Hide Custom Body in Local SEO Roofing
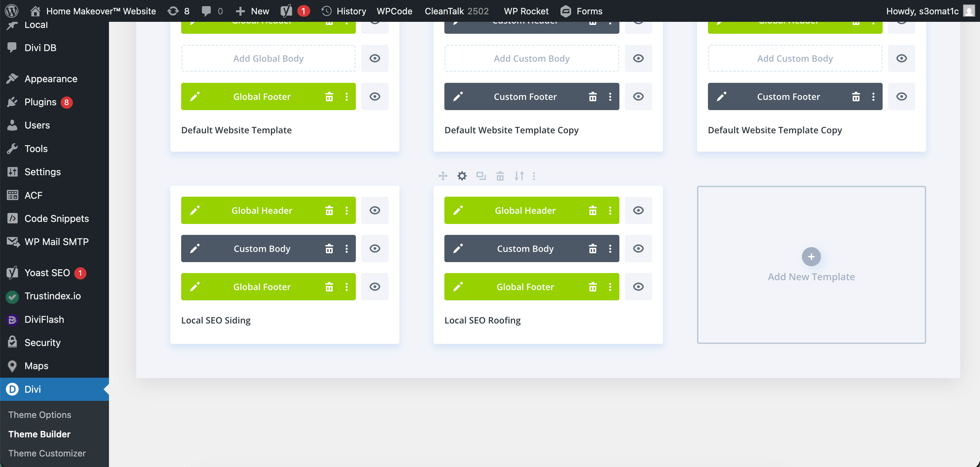Image resolution: width=980 pixels, height=467 pixels. 638,248
